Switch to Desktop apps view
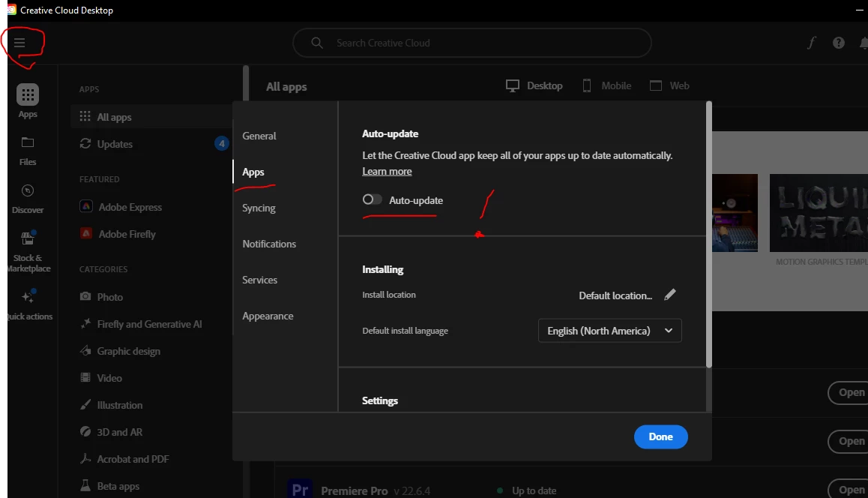868x498 pixels. (534, 85)
